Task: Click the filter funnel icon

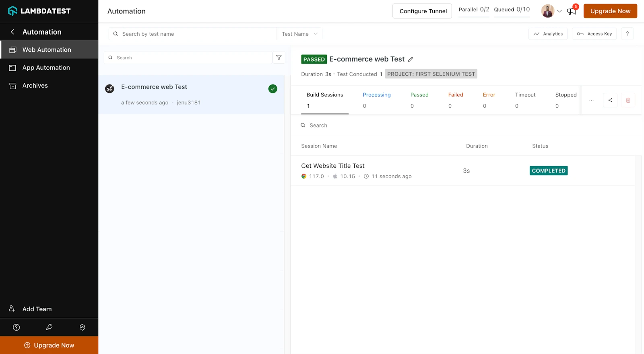Action: 279,58
